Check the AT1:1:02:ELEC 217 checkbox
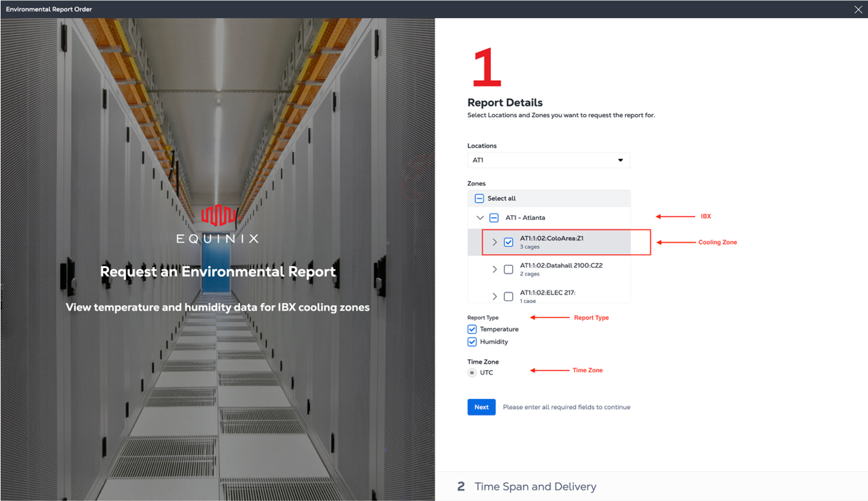The height and width of the screenshot is (501, 868). [508, 296]
